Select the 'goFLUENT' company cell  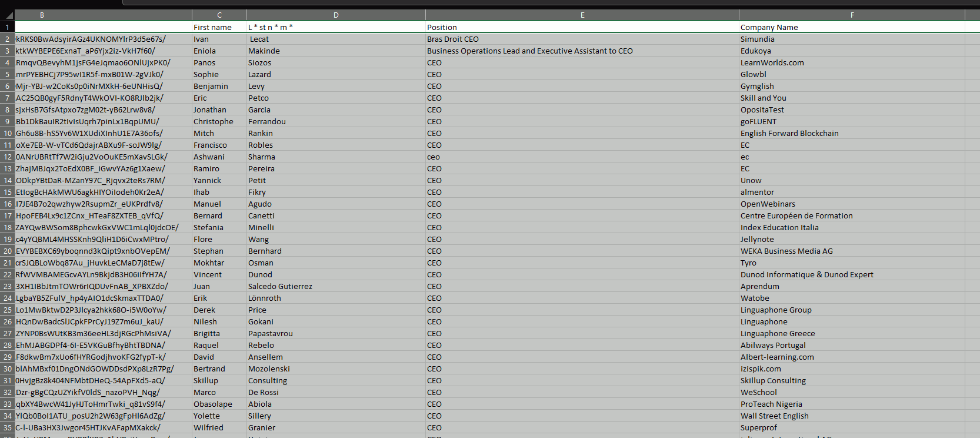pyautogui.click(x=852, y=121)
